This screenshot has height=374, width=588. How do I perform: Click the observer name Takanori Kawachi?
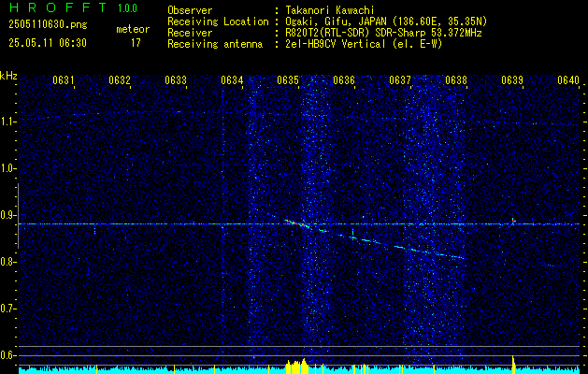point(330,10)
